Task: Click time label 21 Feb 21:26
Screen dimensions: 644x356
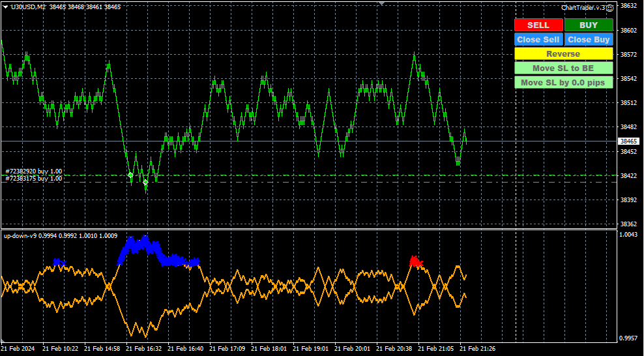Action: [477, 349]
